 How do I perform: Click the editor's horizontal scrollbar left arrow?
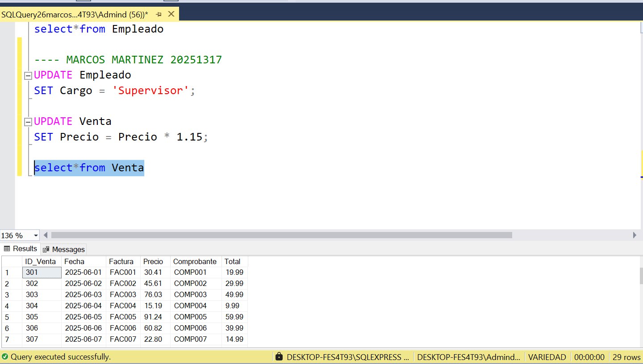[x=46, y=235]
